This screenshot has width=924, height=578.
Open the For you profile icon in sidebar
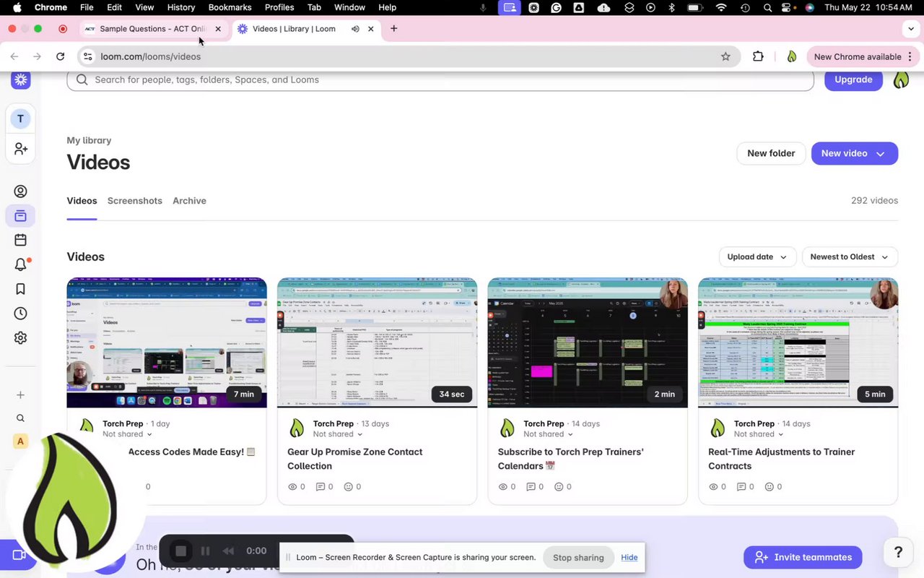tap(20, 191)
